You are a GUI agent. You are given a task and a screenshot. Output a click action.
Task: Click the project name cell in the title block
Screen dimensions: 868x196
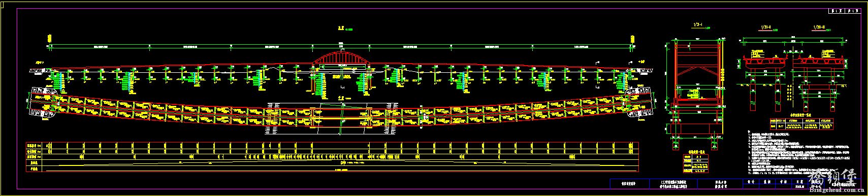[x=673, y=184]
